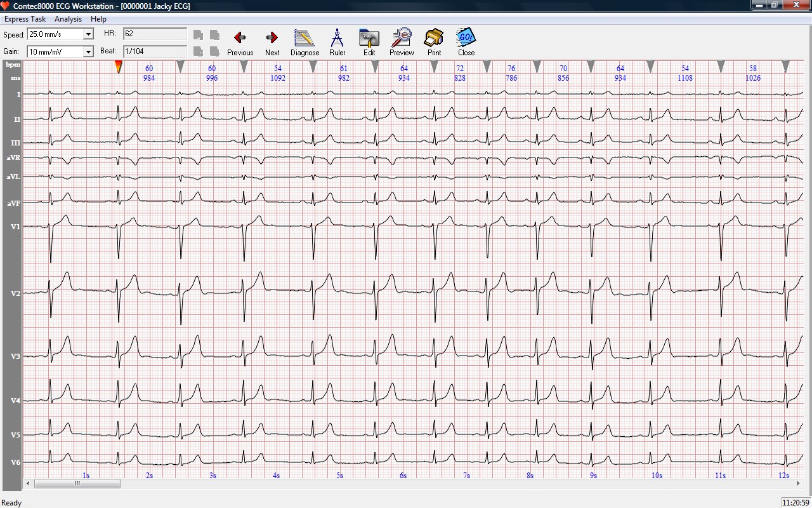Print the ECG recording

click(434, 43)
